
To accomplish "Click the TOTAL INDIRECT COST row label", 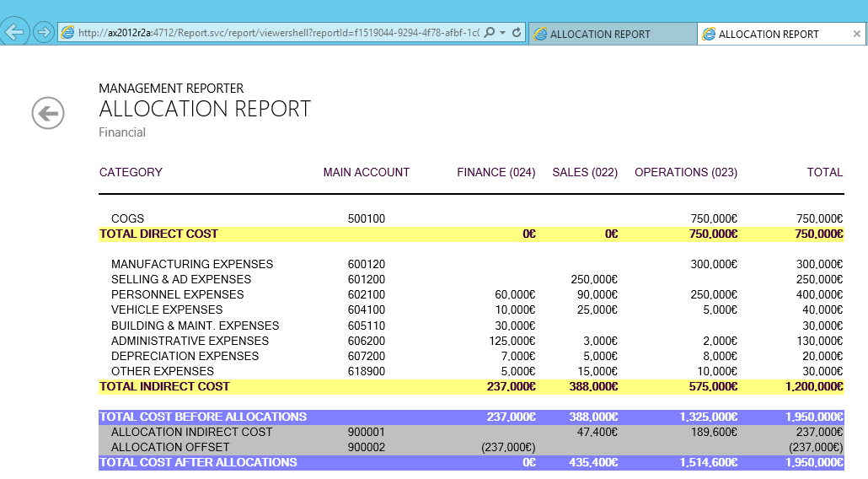I will point(164,386).
